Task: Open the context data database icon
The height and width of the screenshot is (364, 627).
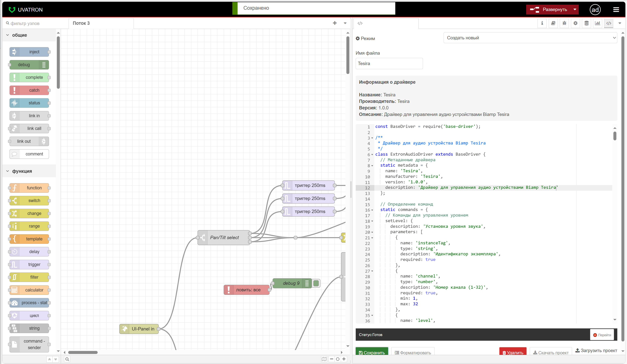Action: tap(586, 23)
